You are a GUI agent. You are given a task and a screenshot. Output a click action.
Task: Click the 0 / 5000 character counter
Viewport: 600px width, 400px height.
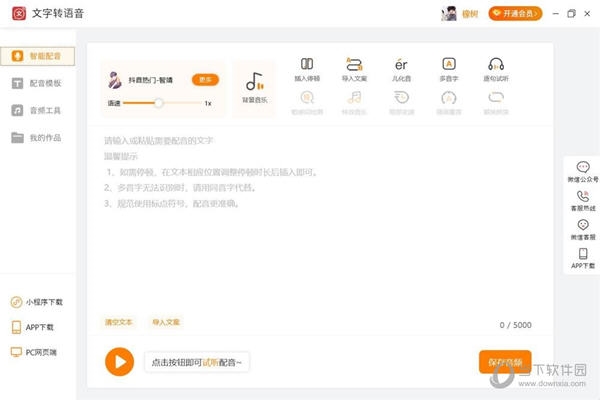[x=515, y=325]
